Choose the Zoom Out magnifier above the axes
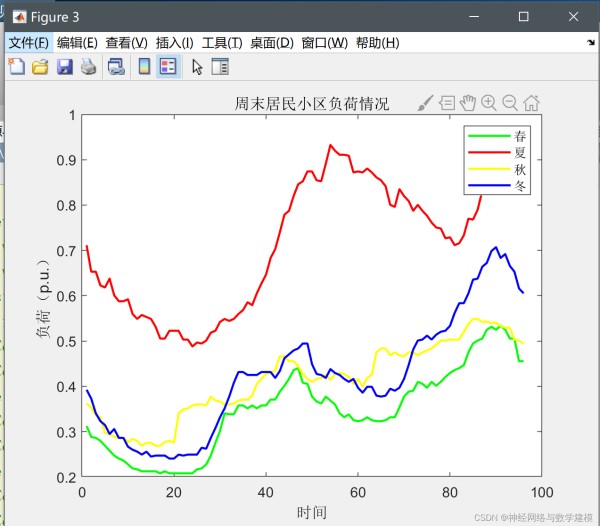The image size is (600, 526). click(x=510, y=103)
